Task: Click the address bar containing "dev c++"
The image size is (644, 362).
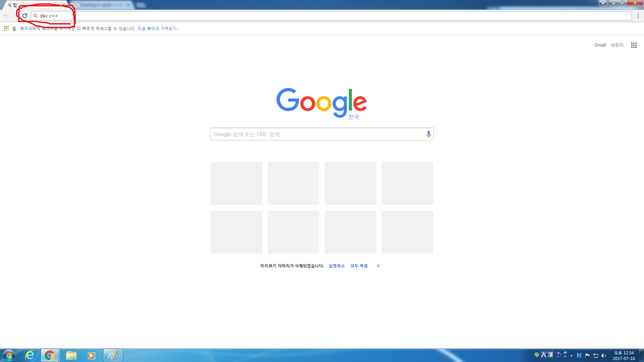Action: 331,16
